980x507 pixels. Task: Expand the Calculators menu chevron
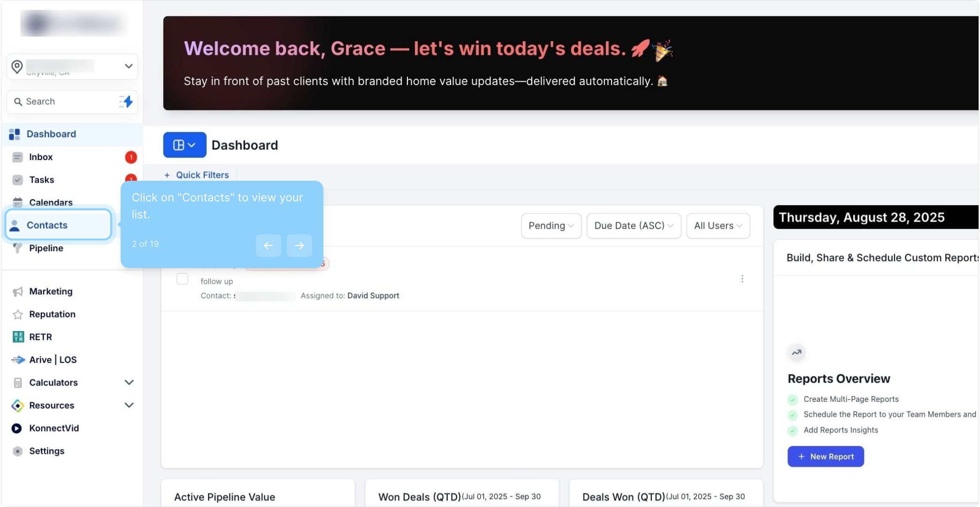tap(129, 383)
